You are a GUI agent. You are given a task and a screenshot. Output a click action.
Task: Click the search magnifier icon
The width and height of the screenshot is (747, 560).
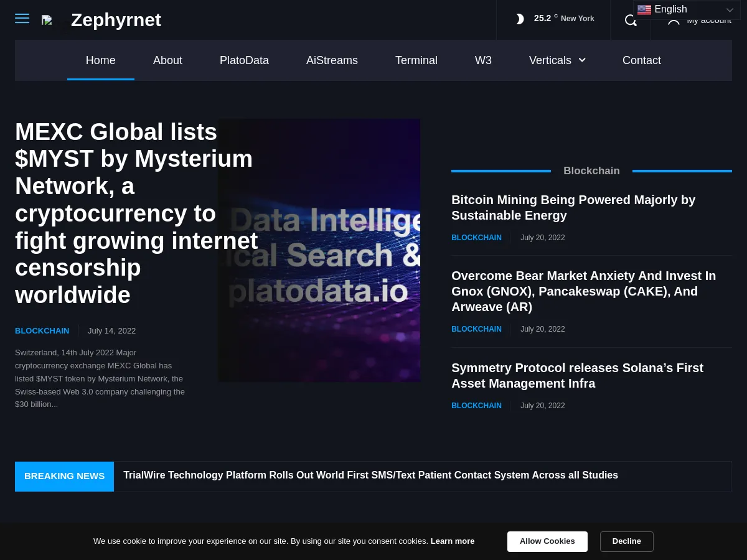630,20
